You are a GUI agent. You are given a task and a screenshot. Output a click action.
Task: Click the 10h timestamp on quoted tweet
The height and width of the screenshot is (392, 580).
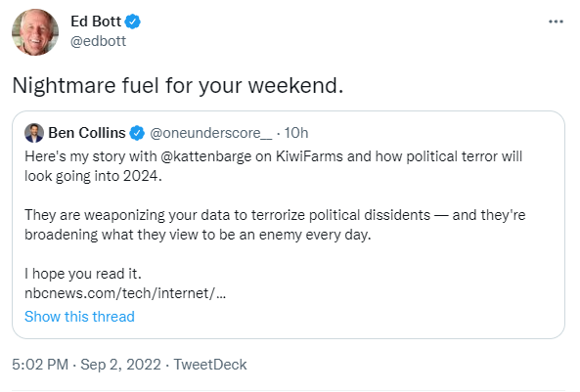click(x=296, y=133)
